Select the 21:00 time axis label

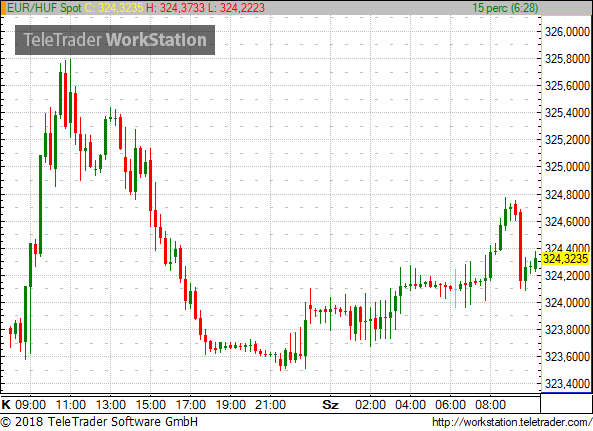pyautogui.click(x=270, y=405)
